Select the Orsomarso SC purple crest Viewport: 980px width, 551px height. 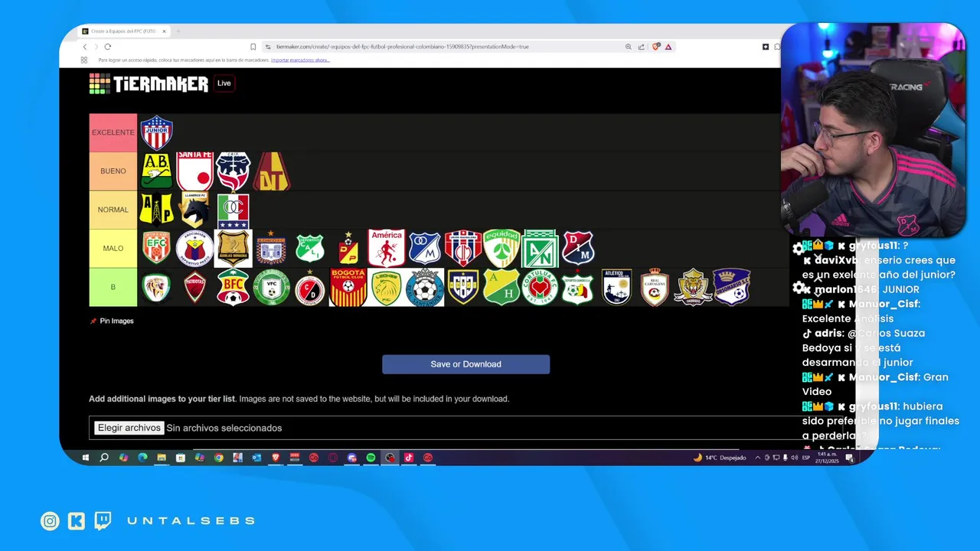[731, 287]
